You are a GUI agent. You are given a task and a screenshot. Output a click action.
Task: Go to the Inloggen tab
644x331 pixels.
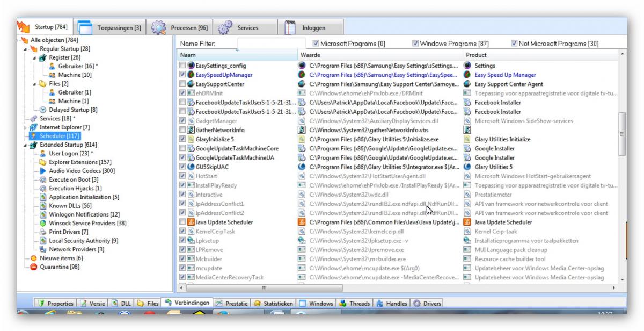click(x=310, y=28)
